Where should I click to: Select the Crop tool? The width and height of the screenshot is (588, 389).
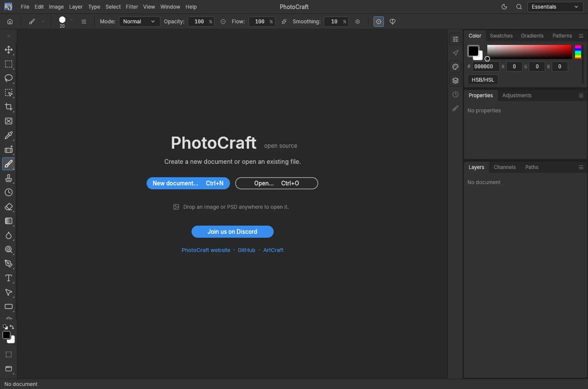coord(9,107)
